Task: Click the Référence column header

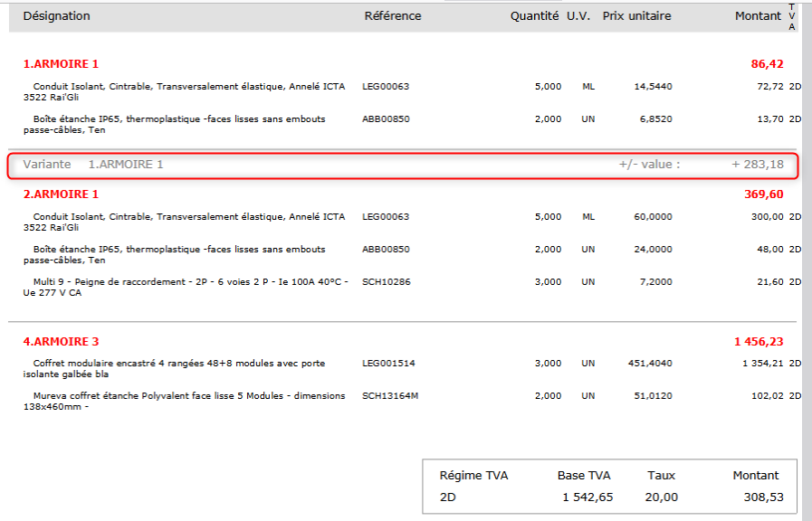Action: point(393,16)
